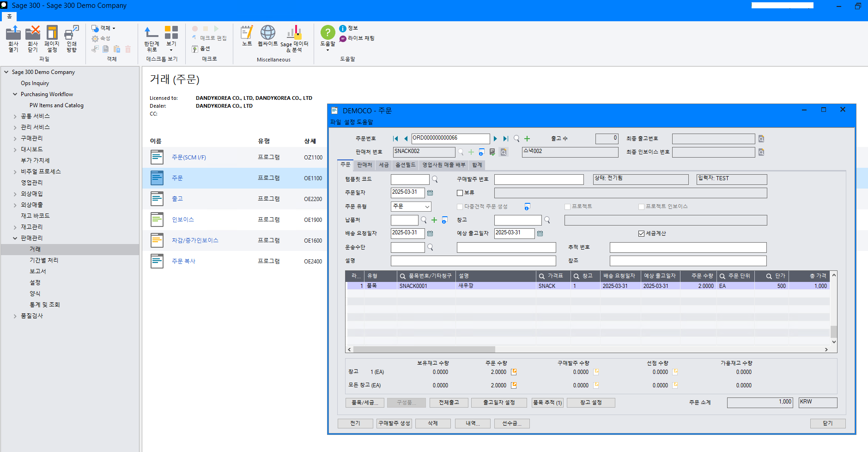Image resolution: width=868 pixels, height=452 pixels.
Task: Switch to 영업사원 매출 배부 tab
Action: (x=444, y=165)
